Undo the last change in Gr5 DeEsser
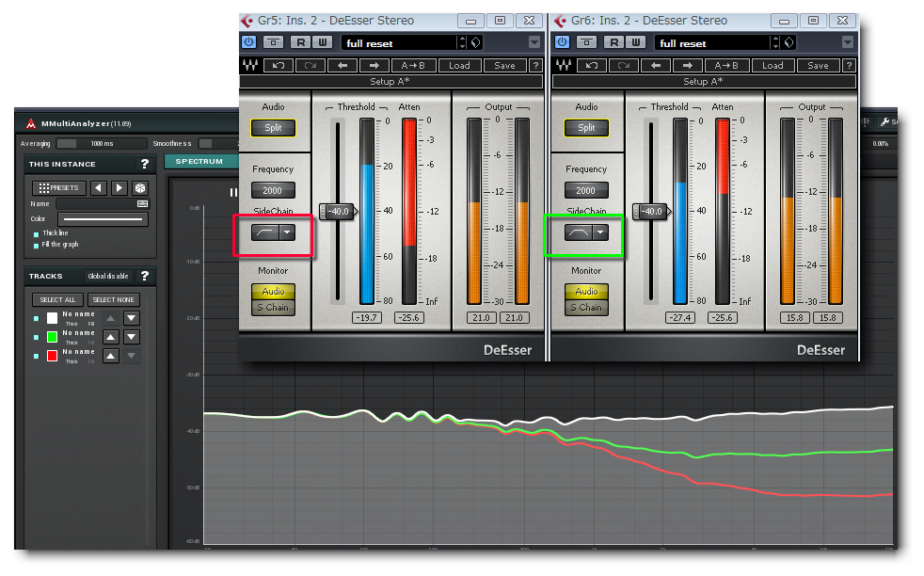 279,66
